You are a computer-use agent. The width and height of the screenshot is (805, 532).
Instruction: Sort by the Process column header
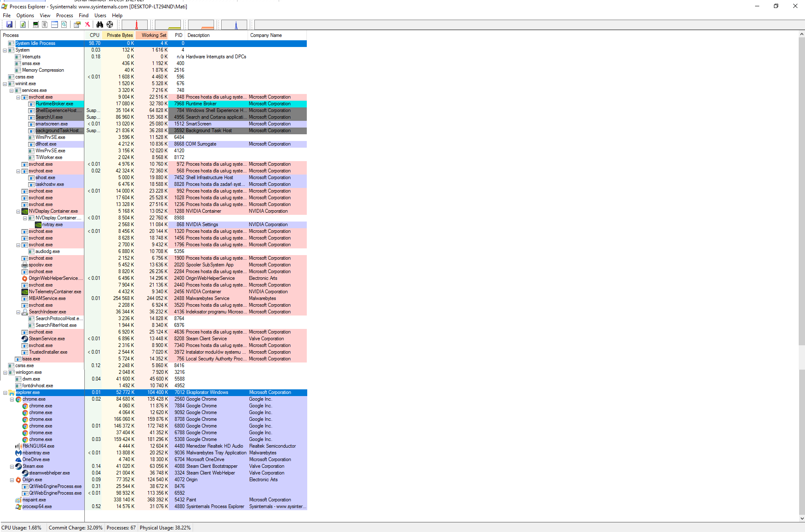(x=43, y=35)
